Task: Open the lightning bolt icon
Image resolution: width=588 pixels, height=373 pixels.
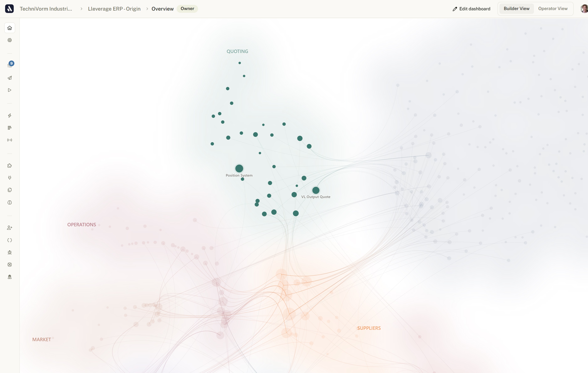Action: (x=10, y=116)
